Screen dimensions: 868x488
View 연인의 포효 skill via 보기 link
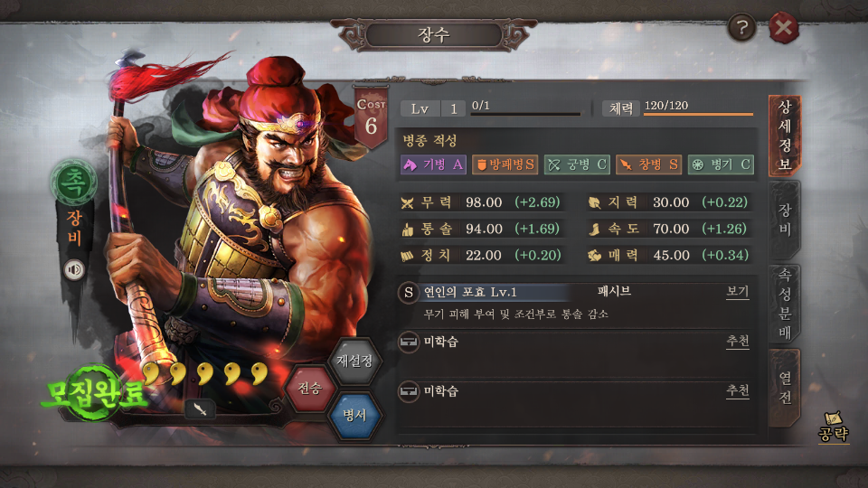(738, 292)
